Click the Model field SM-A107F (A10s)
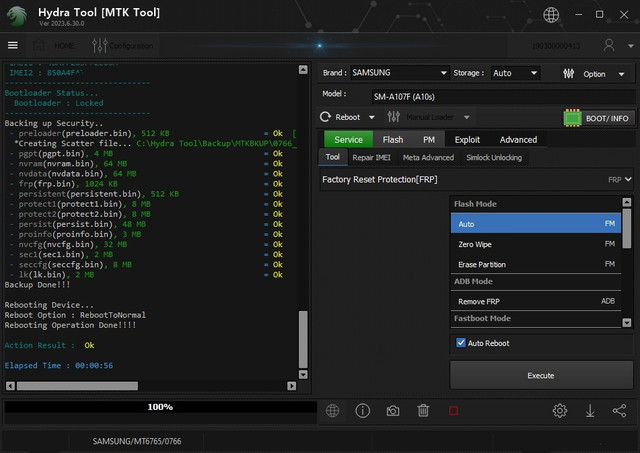The width and height of the screenshot is (640, 453). [503, 97]
